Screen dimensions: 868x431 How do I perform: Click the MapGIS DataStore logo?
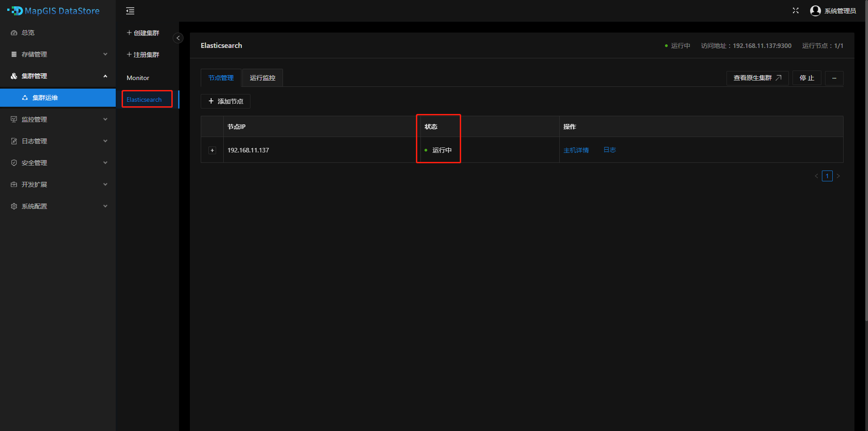[x=53, y=11]
